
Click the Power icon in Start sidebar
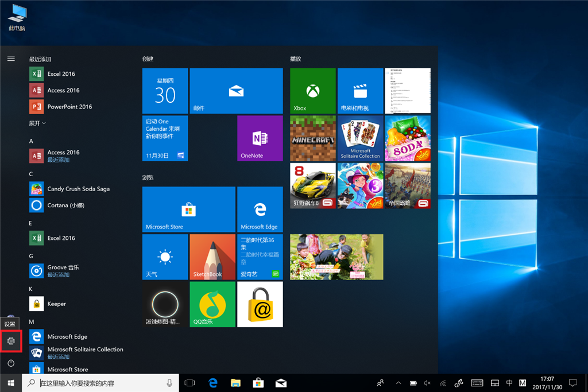click(x=11, y=363)
